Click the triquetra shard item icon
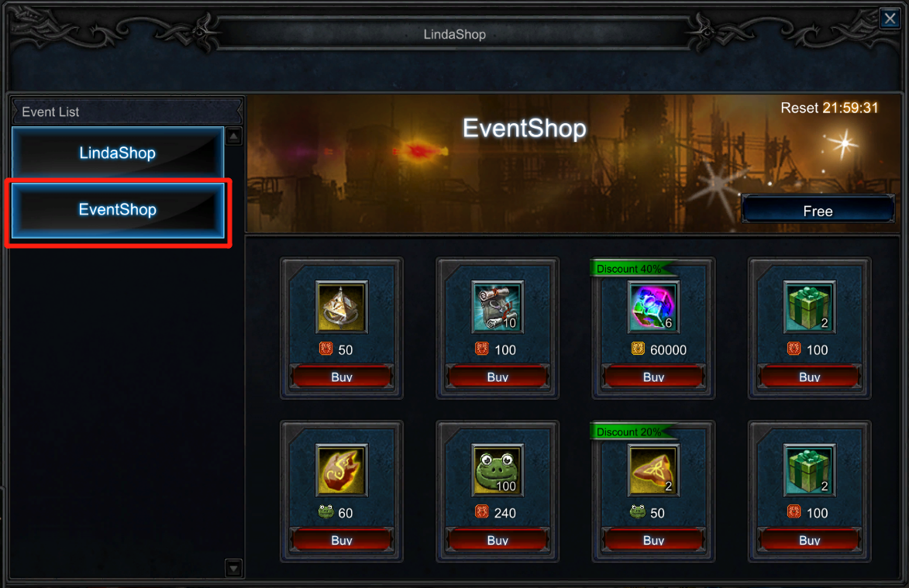Image resolution: width=909 pixels, height=588 pixels. tap(653, 470)
